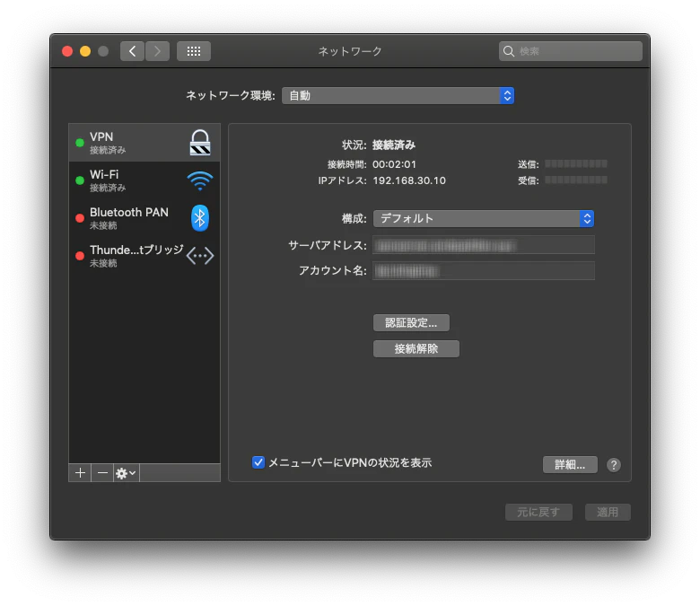Close the network window with red button
This screenshot has width=700, height=606.
[x=67, y=51]
